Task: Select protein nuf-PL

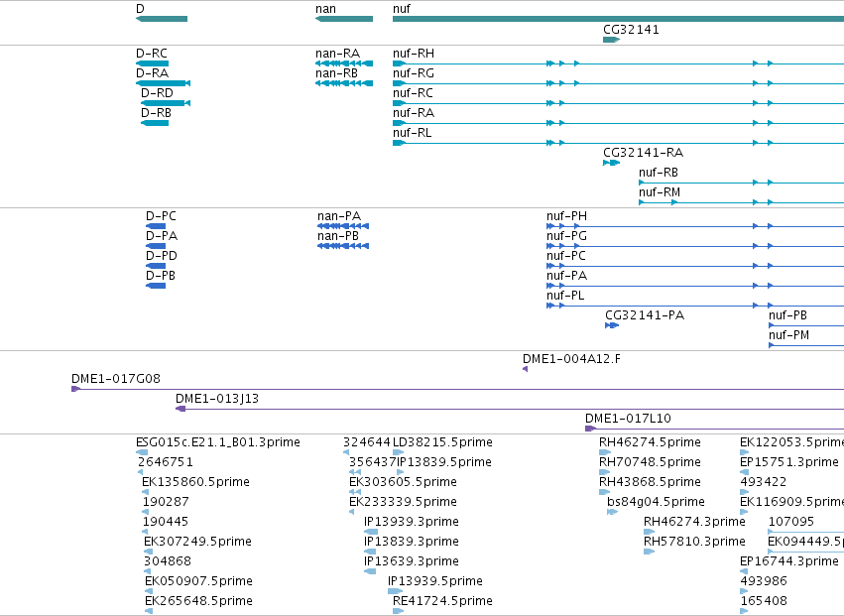Action: [695, 306]
